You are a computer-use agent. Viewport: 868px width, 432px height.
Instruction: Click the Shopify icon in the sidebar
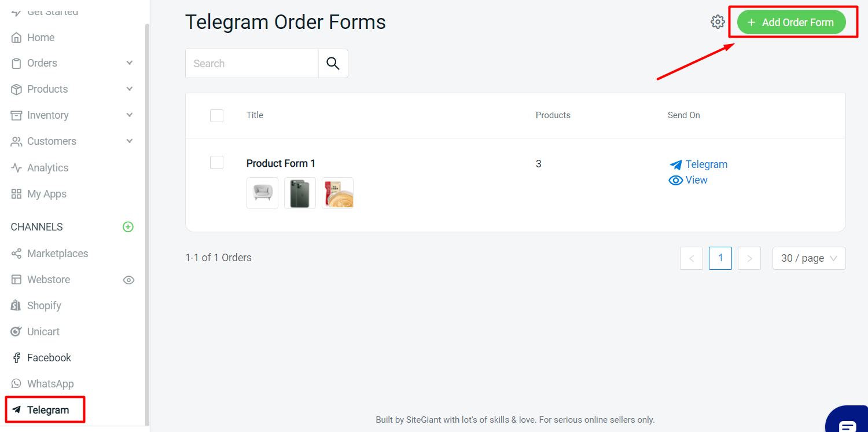coord(16,306)
